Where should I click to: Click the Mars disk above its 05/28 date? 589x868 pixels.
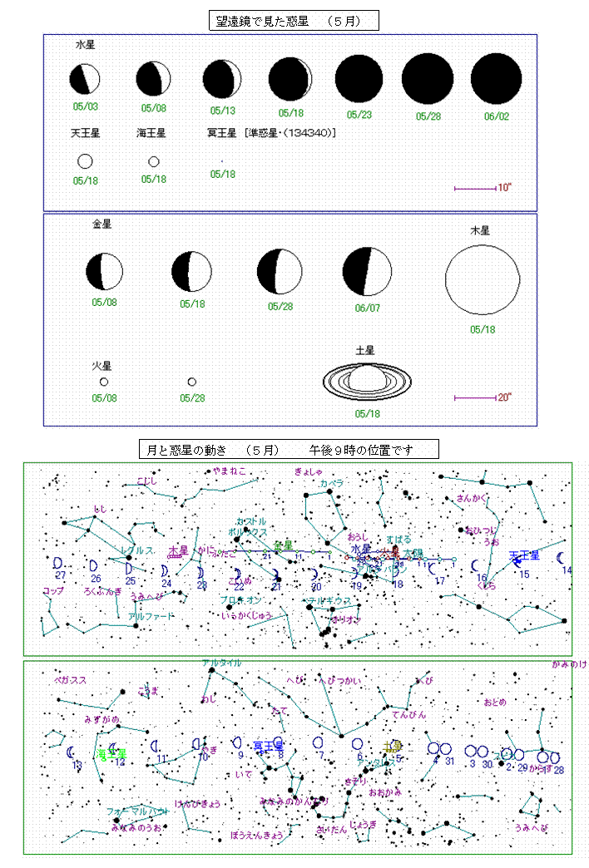191,382
